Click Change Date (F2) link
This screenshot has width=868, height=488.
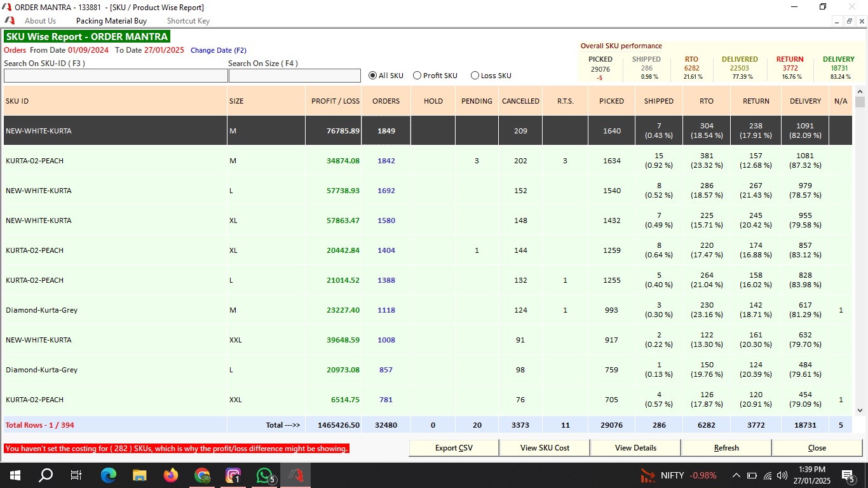click(218, 50)
